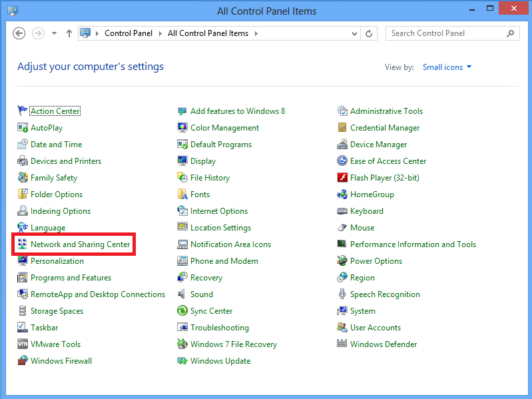Open Default Programs link

pos(221,144)
